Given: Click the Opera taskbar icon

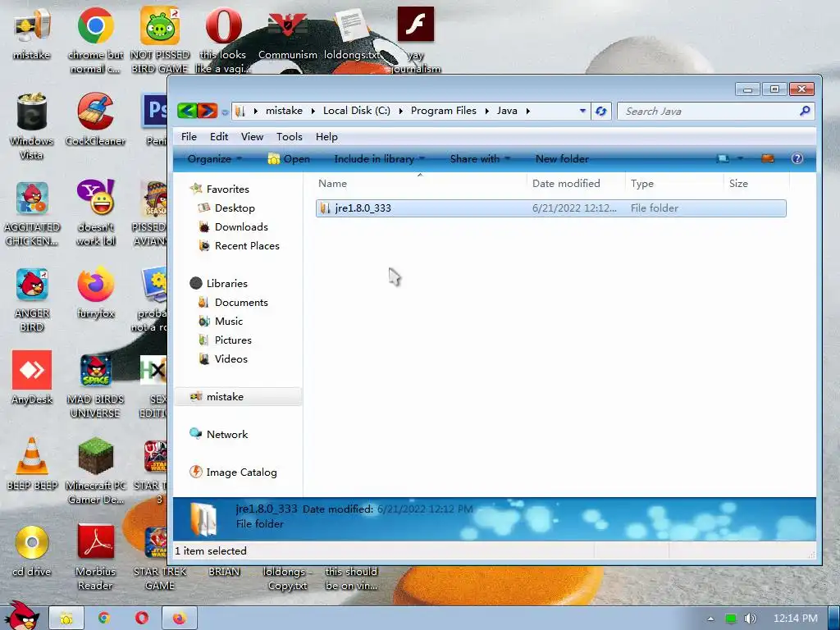Looking at the screenshot, I should [141, 619].
